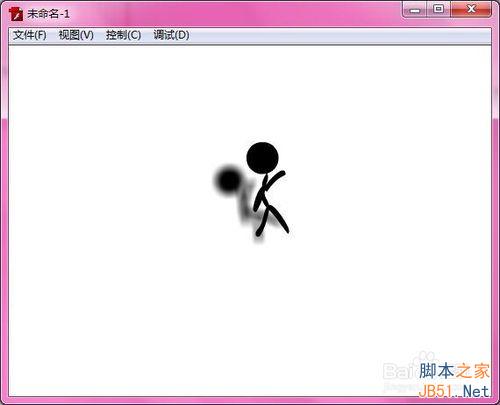Open the 视图(V) menu
Screen dimensions: 500x405
[x=76, y=35]
